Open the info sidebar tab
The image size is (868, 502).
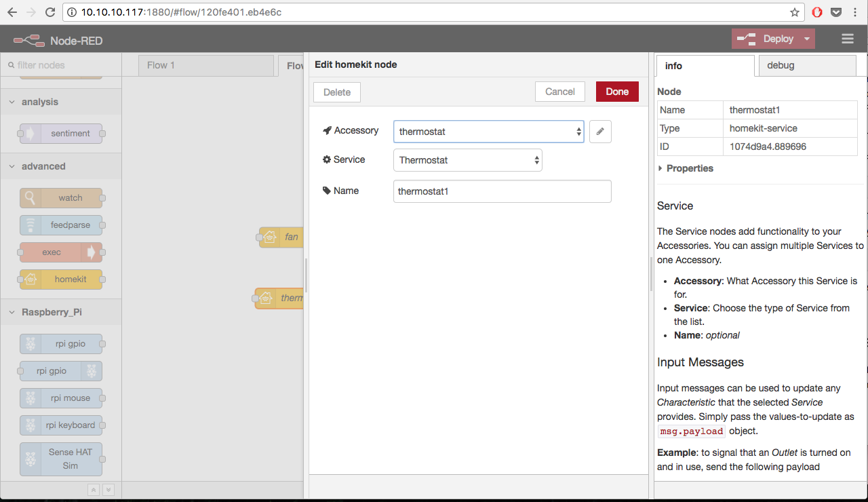[705, 66]
